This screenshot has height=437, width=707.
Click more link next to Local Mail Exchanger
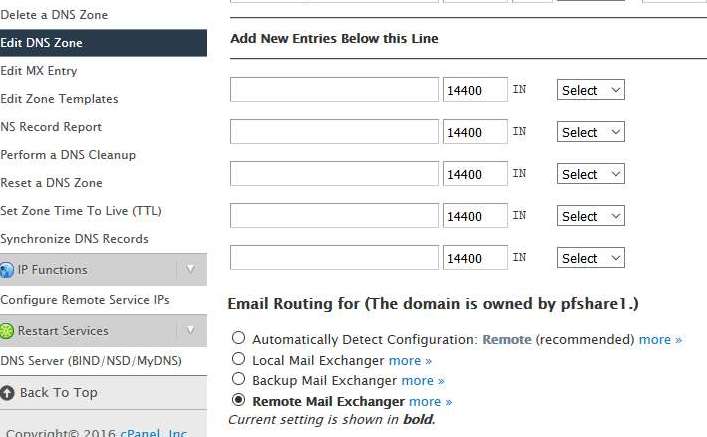pyautogui.click(x=410, y=361)
